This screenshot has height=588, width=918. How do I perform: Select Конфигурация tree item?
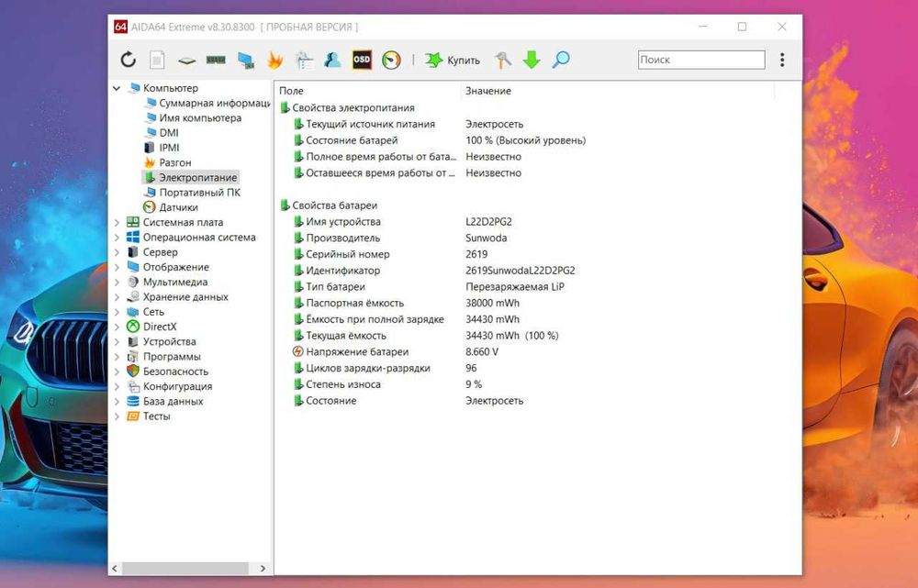pos(170,386)
